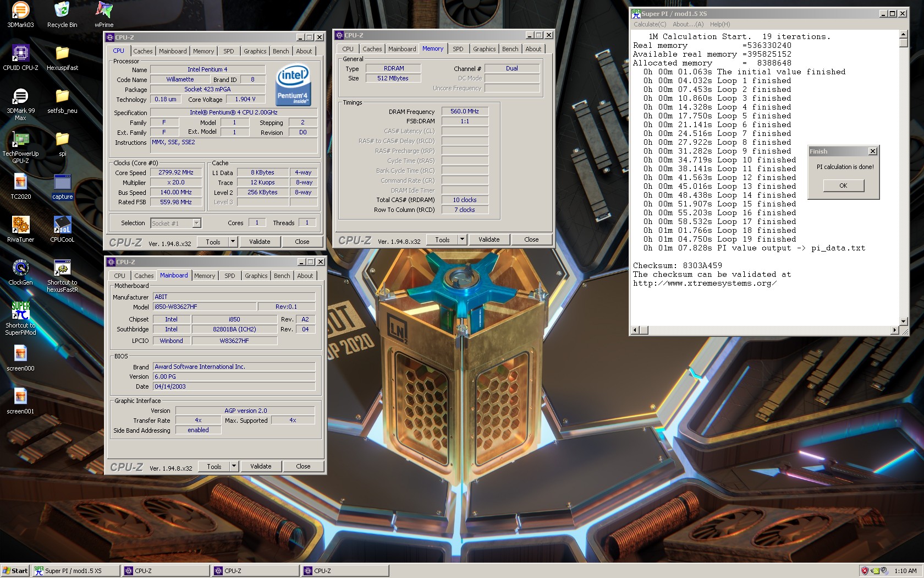Click the Super PI title bar icon

pyautogui.click(x=636, y=13)
